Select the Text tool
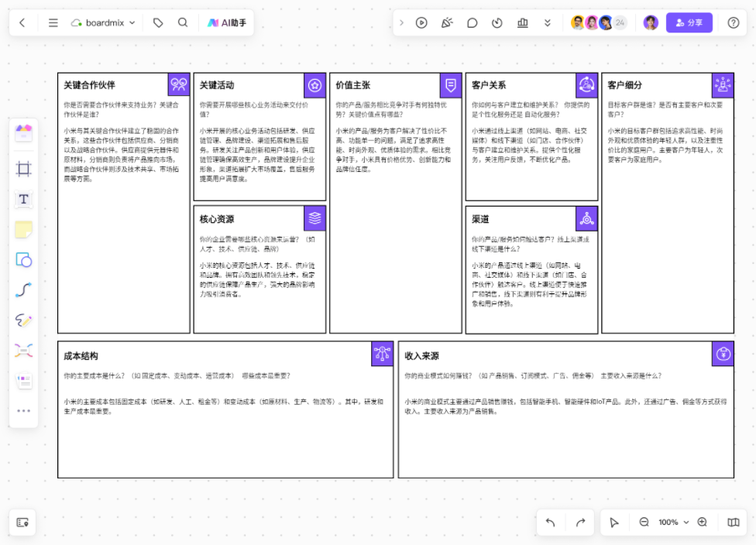The width and height of the screenshot is (756, 545). point(23,199)
